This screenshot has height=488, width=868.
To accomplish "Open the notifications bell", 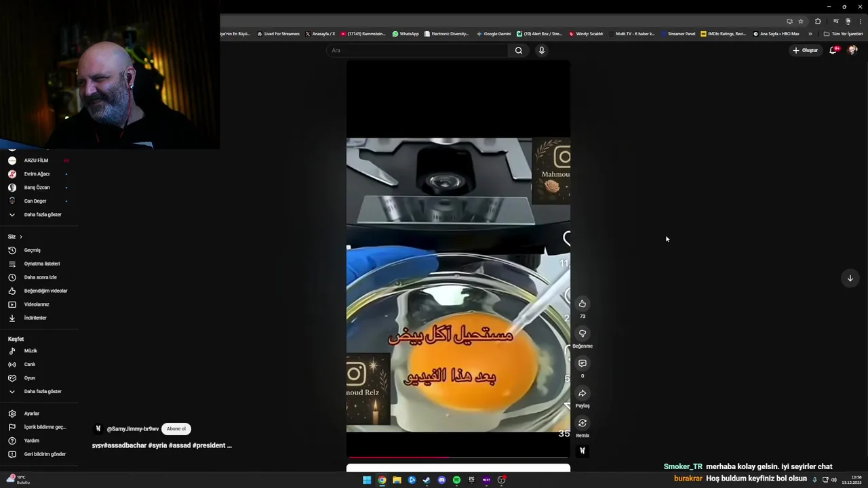I will pos(833,50).
